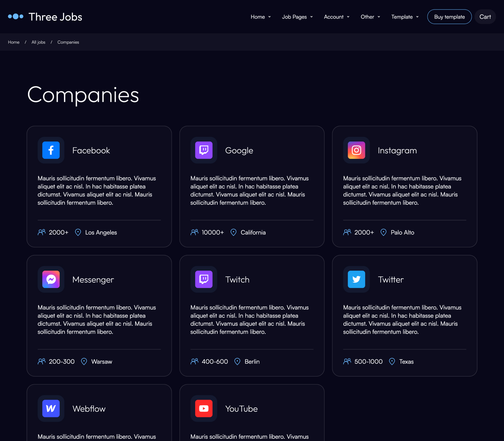The height and width of the screenshot is (441, 504).
Task: Click the Berlin location text
Action: coord(252,362)
